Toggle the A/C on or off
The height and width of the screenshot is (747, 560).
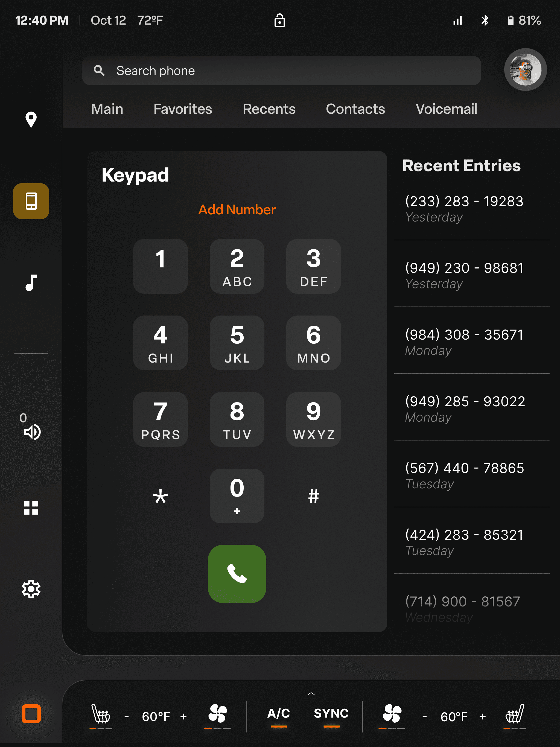point(279,713)
